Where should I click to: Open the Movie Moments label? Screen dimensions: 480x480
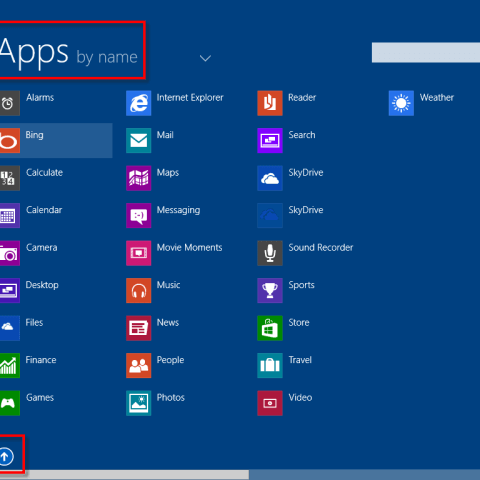(x=189, y=247)
